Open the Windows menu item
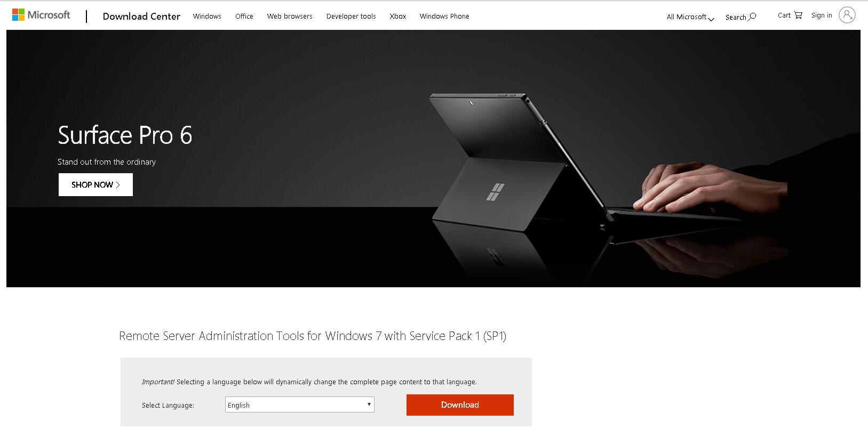 tap(207, 17)
